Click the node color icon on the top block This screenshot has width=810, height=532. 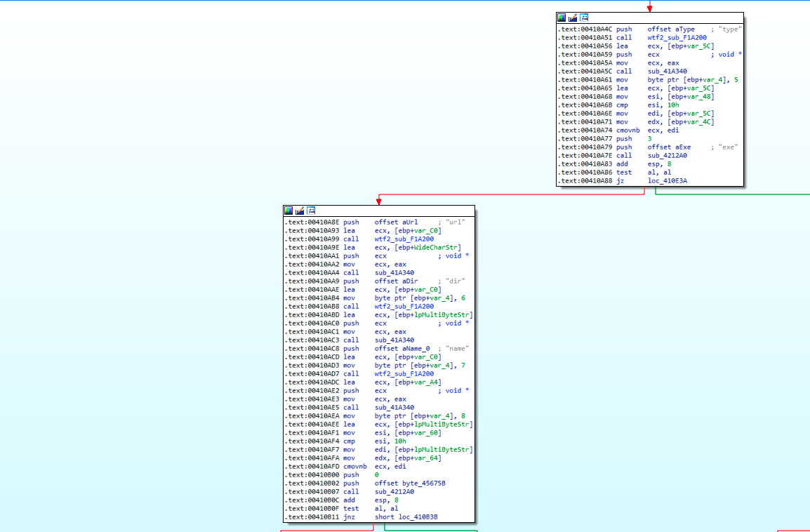[562, 18]
